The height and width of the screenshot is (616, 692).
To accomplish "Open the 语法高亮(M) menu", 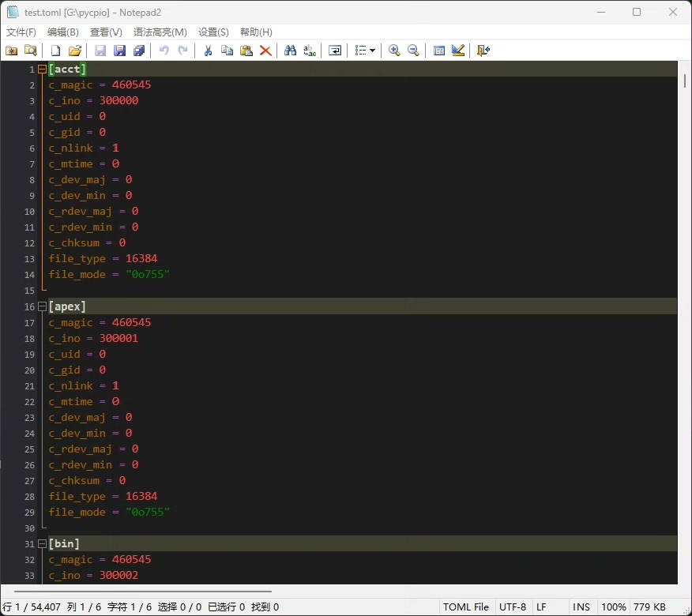I will tap(160, 32).
